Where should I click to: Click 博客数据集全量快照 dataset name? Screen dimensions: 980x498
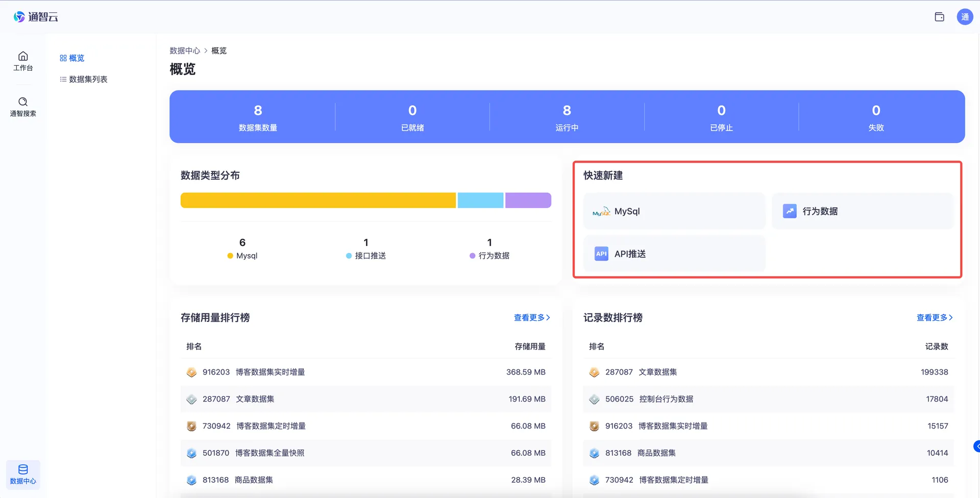[269, 453]
